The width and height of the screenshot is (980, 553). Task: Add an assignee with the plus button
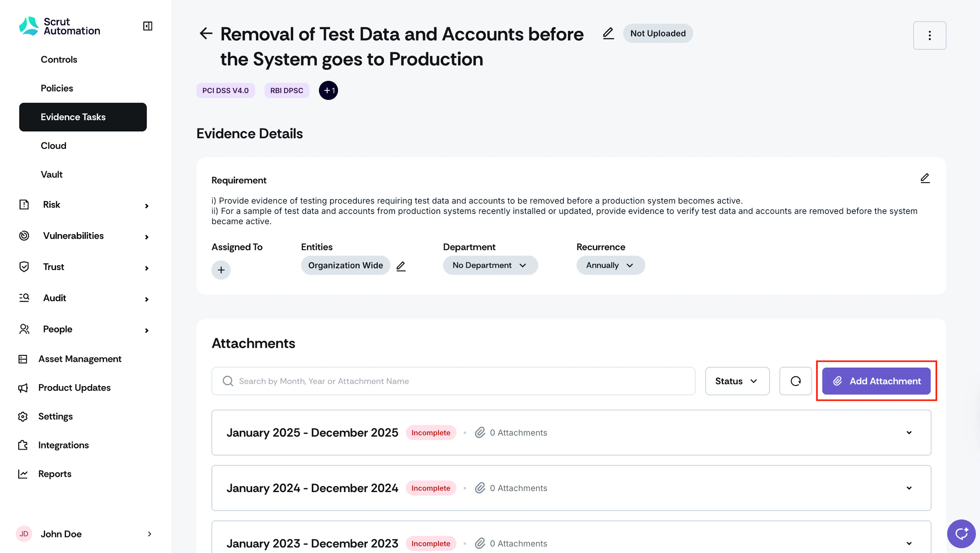click(x=221, y=270)
